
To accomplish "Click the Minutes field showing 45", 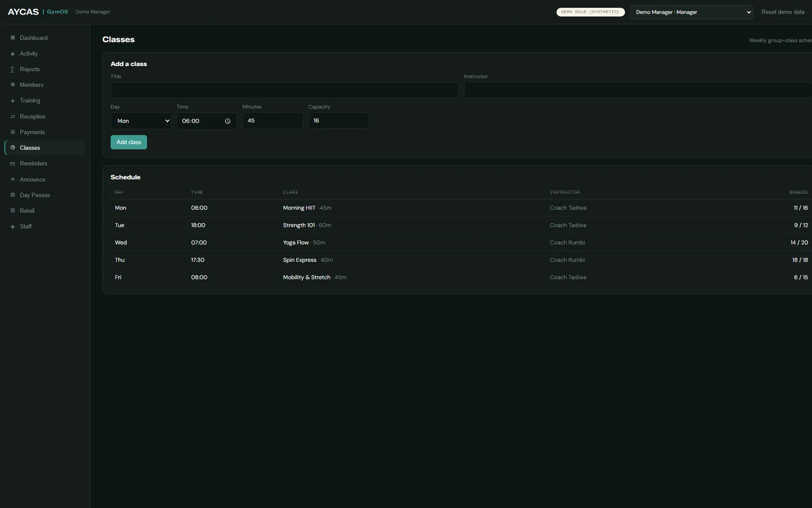I will click(x=273, y=121).
